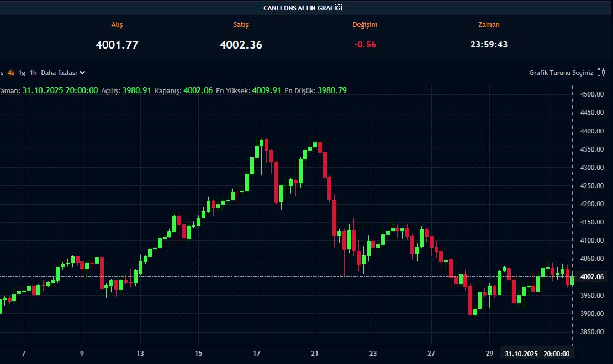
Task: Click the date marker 23 on time axis
Action: pos(373,354)
